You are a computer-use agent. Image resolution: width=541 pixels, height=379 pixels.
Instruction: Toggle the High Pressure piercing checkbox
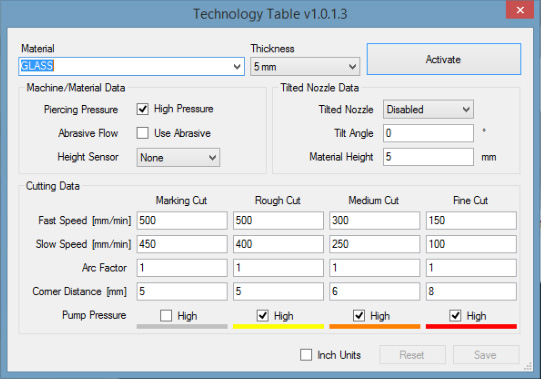pos(142,109)
